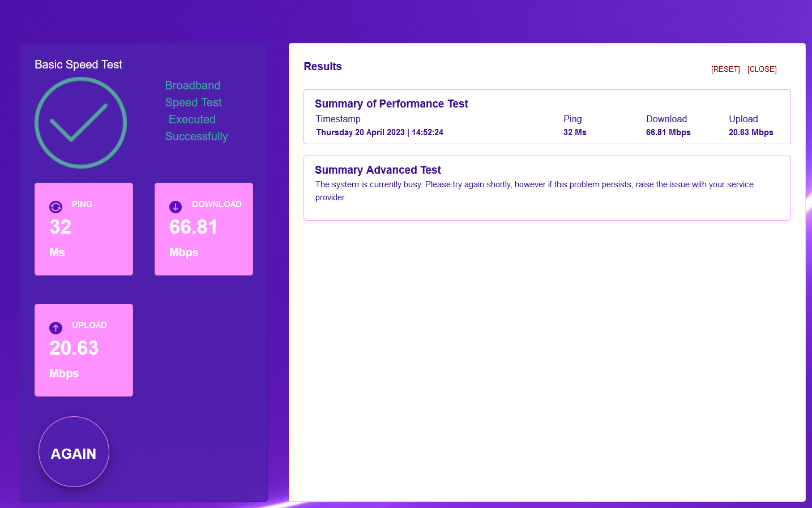Screen dimensions: 812x508
Task: Click the Results heading
Action: click(x=322, y=66)
